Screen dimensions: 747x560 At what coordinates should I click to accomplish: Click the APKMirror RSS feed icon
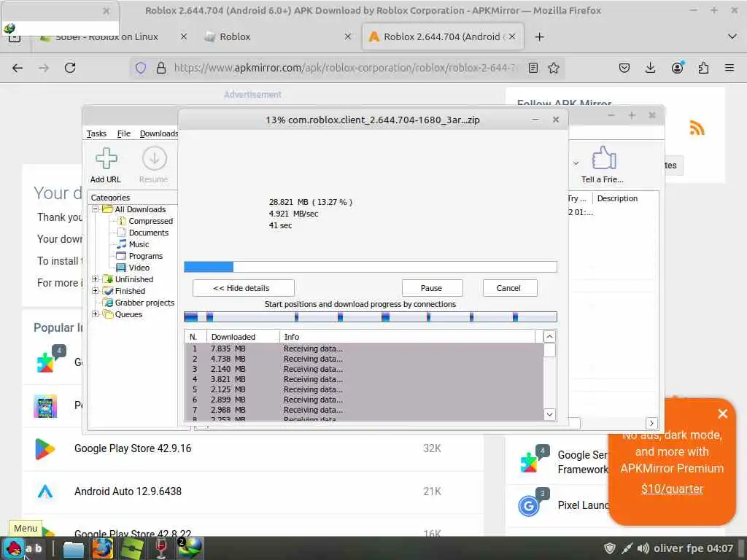tap(697, 128)
